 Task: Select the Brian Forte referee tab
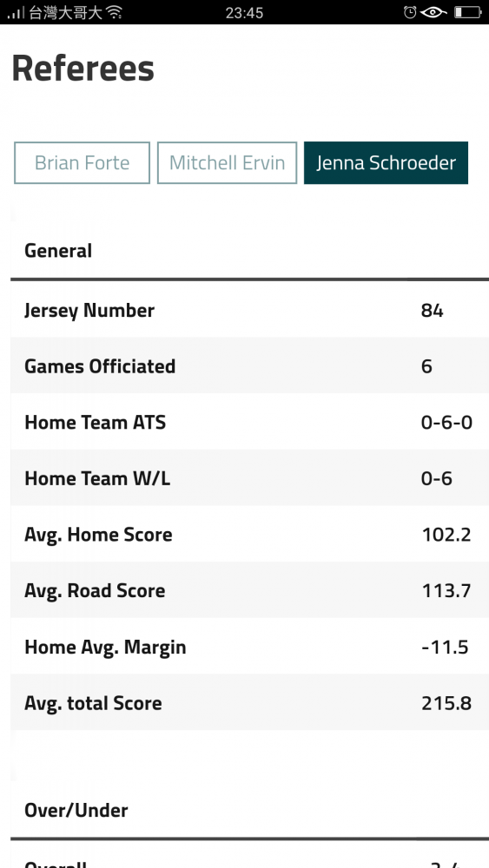click(82, 163)
